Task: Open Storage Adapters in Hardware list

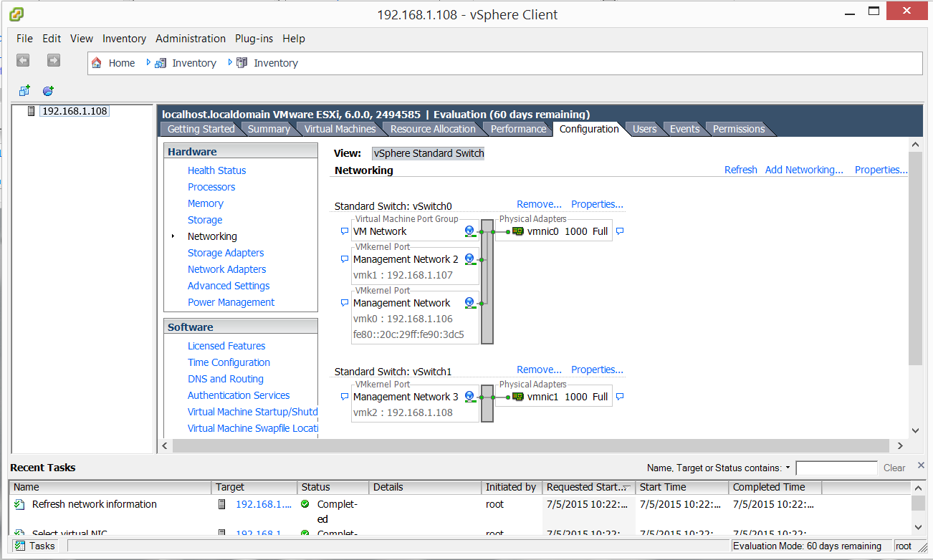Action: point(226,253)
